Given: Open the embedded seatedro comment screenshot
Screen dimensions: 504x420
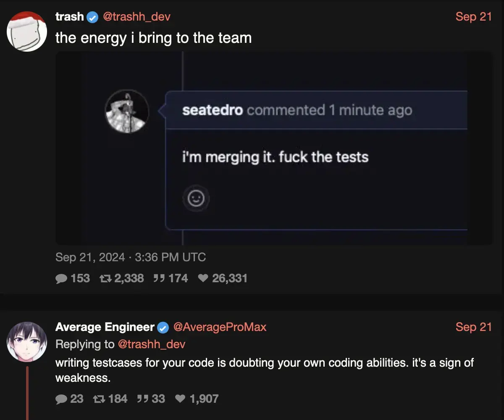Looking at the screenshot, I should click(x=274, y=148).
